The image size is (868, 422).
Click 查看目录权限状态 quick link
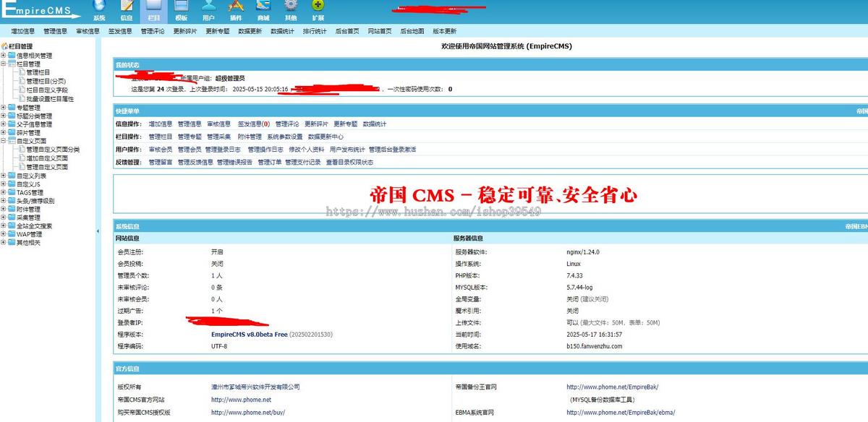(349, 163)
